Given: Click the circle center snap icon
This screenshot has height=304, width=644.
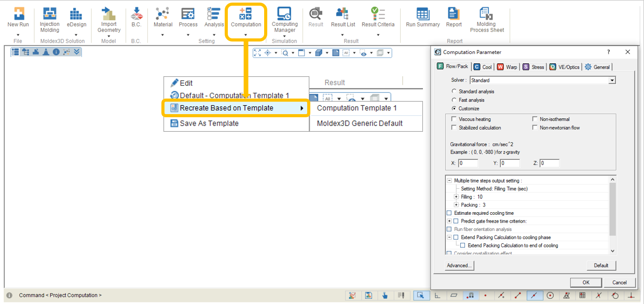Looking at the screenshot, I should tap(550, 295).
